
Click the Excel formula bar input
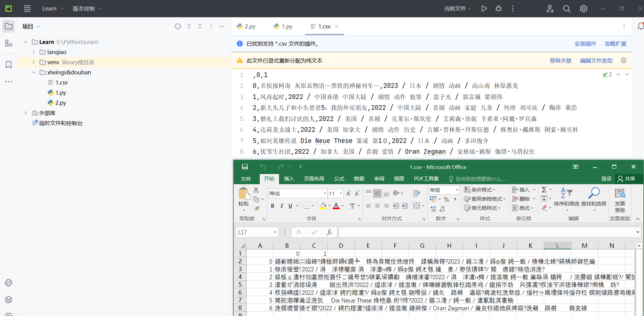click(486, 232)
